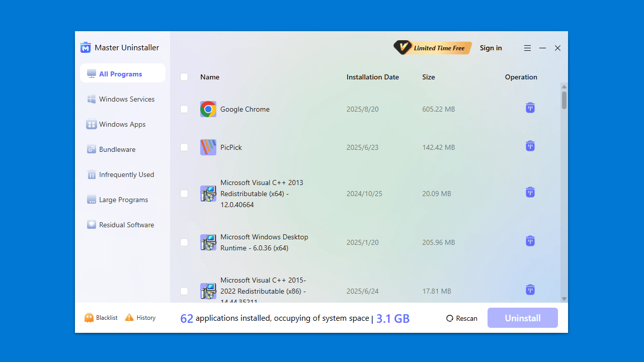Click install date 2024/10/25
This screenshot has width=644, height=362.
coord(364,194)
